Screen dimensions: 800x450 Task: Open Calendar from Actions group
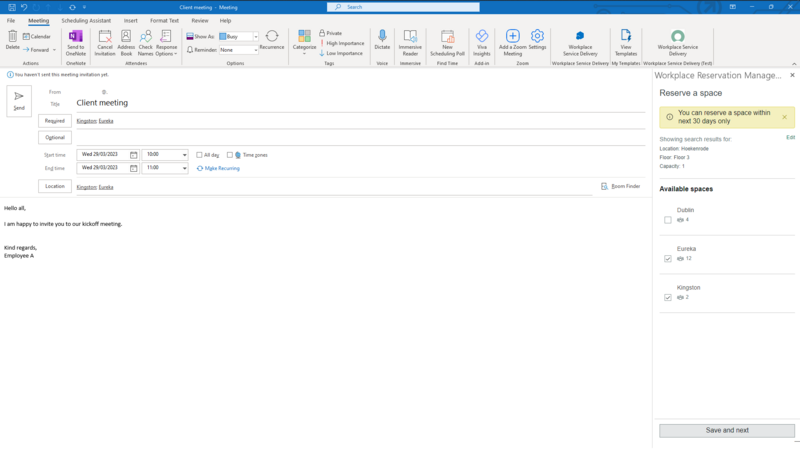pos(37,37)
